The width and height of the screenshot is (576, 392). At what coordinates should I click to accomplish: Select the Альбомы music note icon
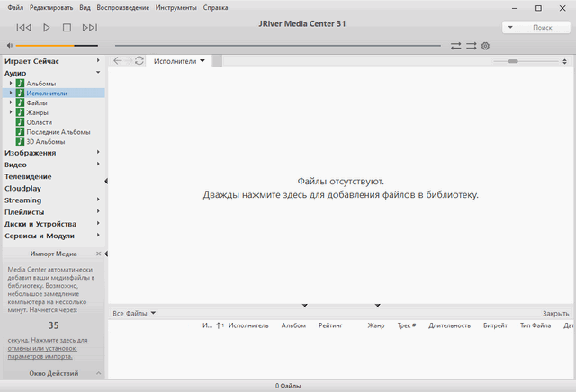(x=20, y=83)
